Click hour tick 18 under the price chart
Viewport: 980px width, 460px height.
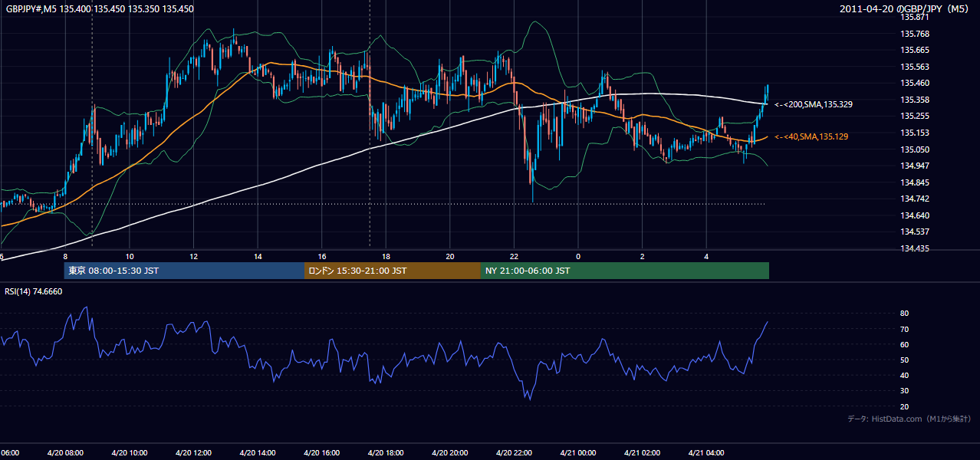point(386,256)
